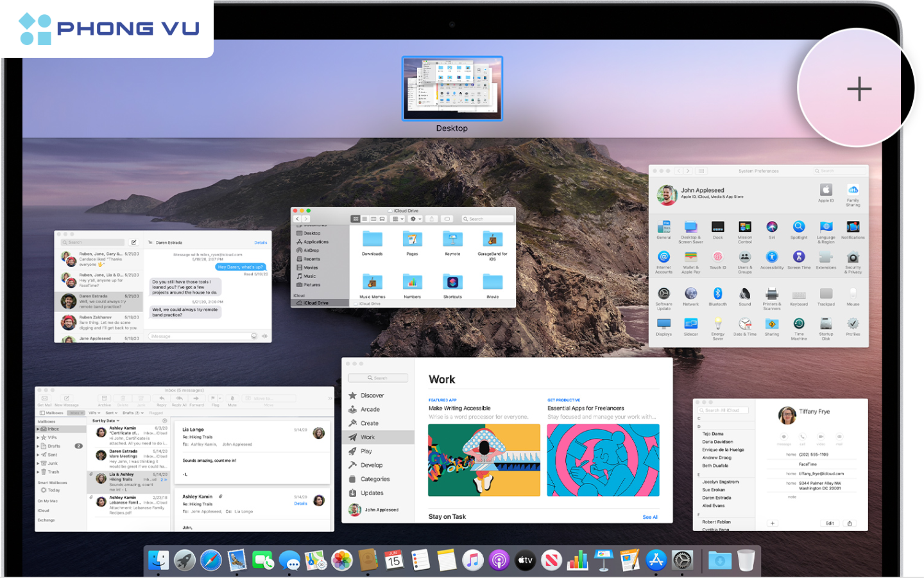Expand the Drafts mailbox disclosure triangle
Viewport: 924px width, 578px height.
pyautogui.click(x=38, y=446)
